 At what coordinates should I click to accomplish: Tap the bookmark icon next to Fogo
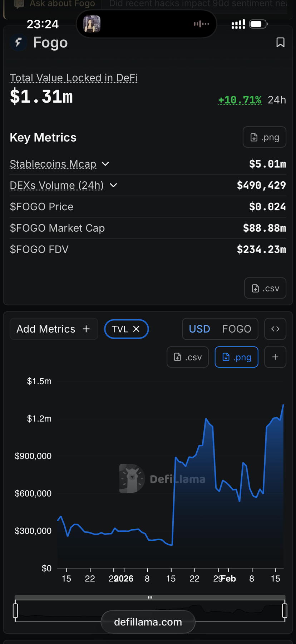(x=280, y=43)
